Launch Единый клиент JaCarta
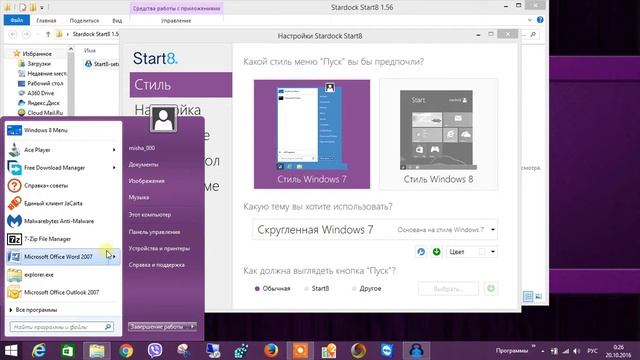Image resolution: width=640 pixels, height=360 pixels. pos(63,203)
